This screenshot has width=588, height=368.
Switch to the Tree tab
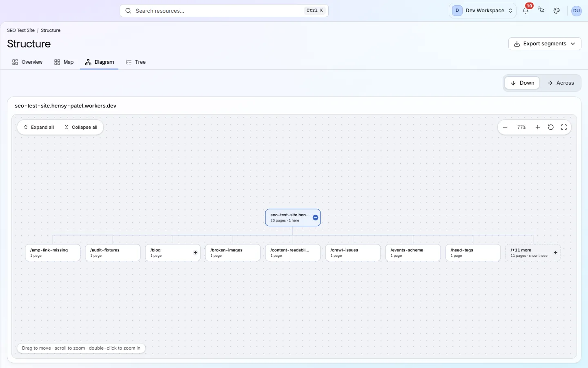(136, 62)
